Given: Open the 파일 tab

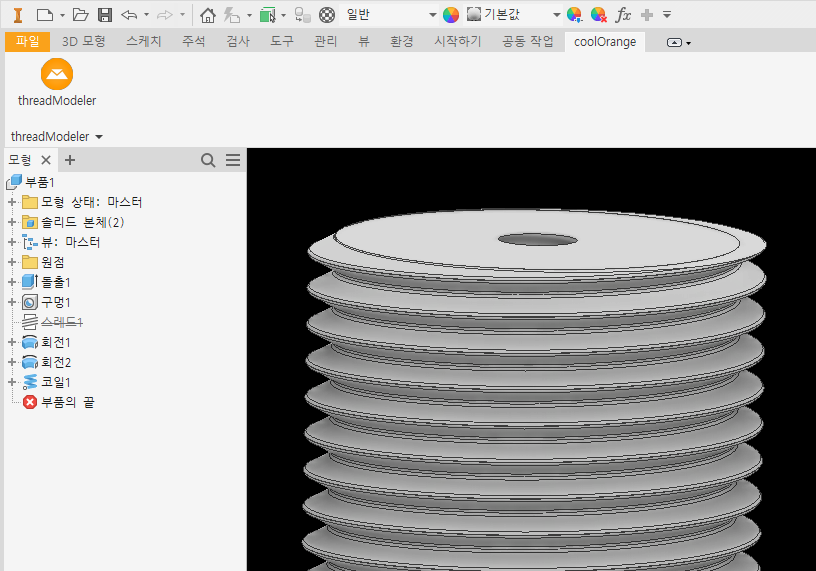Looking at the screenshot, I should pyautogui.click(x=28, y=42).
